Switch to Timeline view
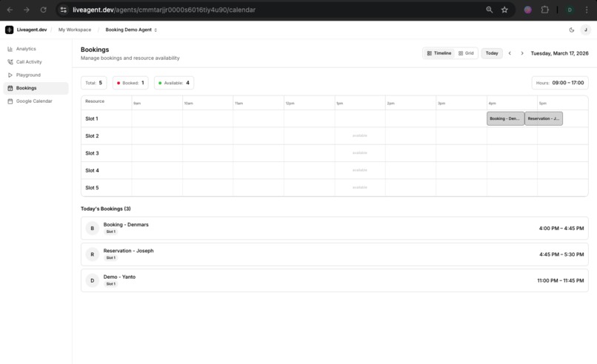Screen dimensions: 597x364 439,53
